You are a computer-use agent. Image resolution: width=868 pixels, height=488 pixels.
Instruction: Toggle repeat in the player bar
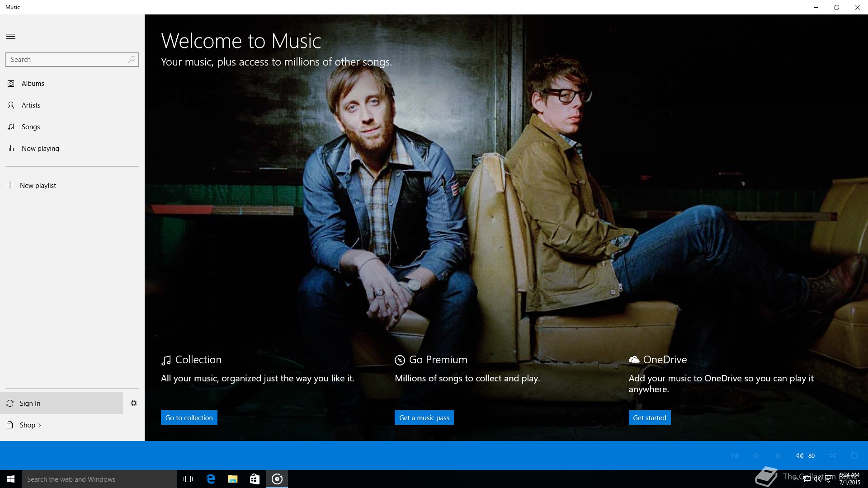pos(854,455)
